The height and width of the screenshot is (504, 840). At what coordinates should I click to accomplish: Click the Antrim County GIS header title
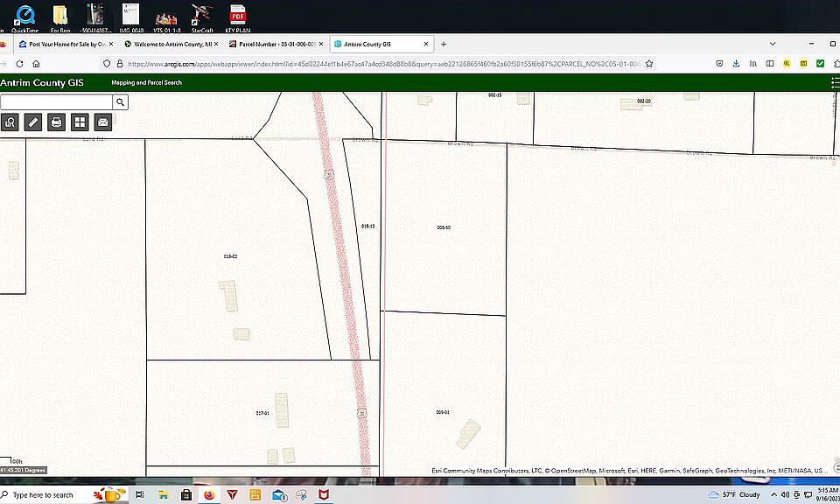tap(42, 82)
